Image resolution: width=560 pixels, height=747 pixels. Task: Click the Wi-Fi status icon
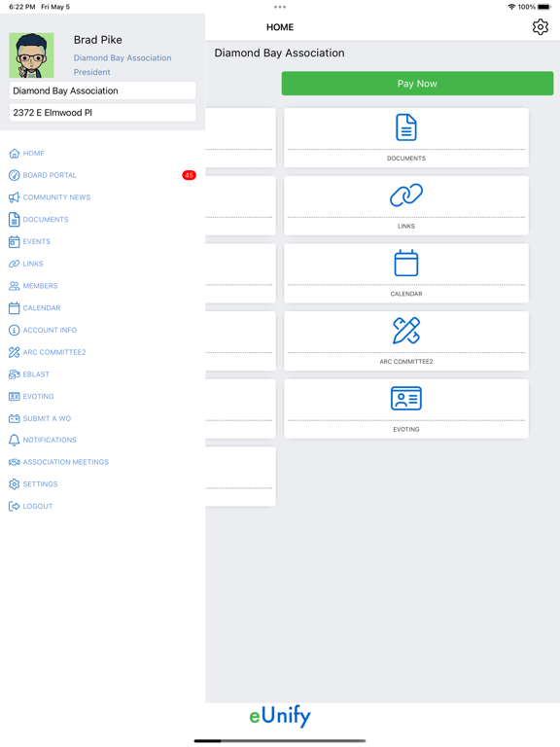(512, 7)
